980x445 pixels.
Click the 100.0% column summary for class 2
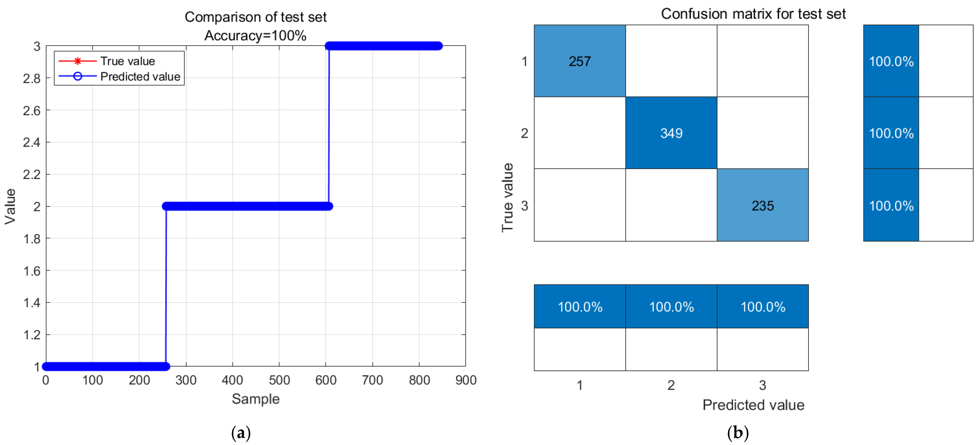tap(671, 307)
